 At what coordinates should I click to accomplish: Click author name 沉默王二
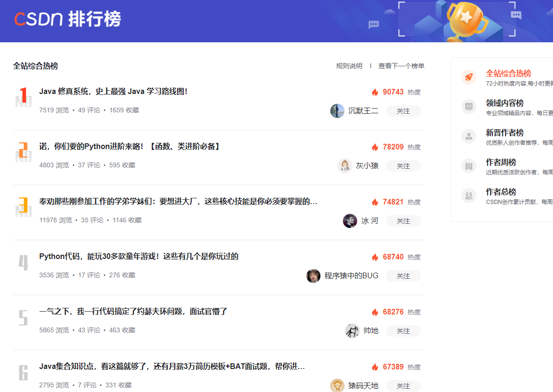click(x=363, y=111)
